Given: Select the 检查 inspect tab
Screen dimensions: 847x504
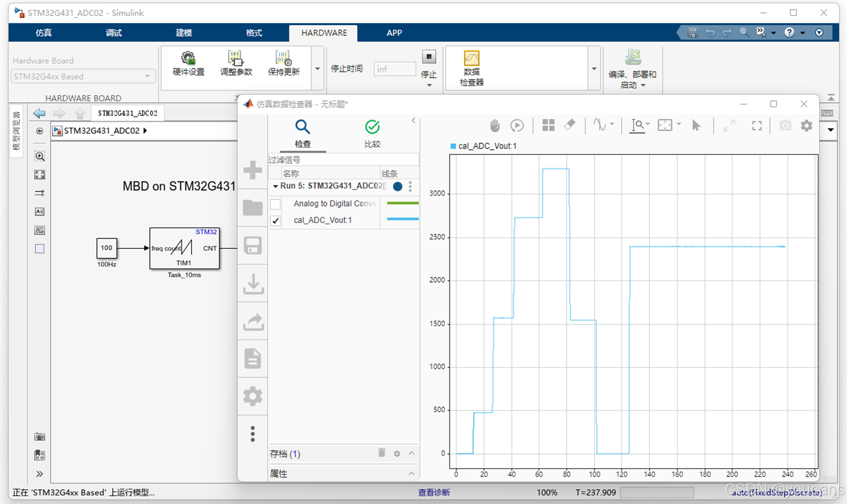Looking at the screenshot, I should [302, 134].
